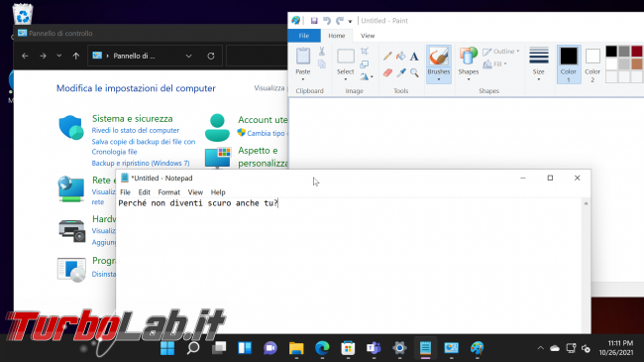Expand the Rotate dropdown in Paint
Screen dimensions: 644x362
pyautogui.click(x=372, y=77)
